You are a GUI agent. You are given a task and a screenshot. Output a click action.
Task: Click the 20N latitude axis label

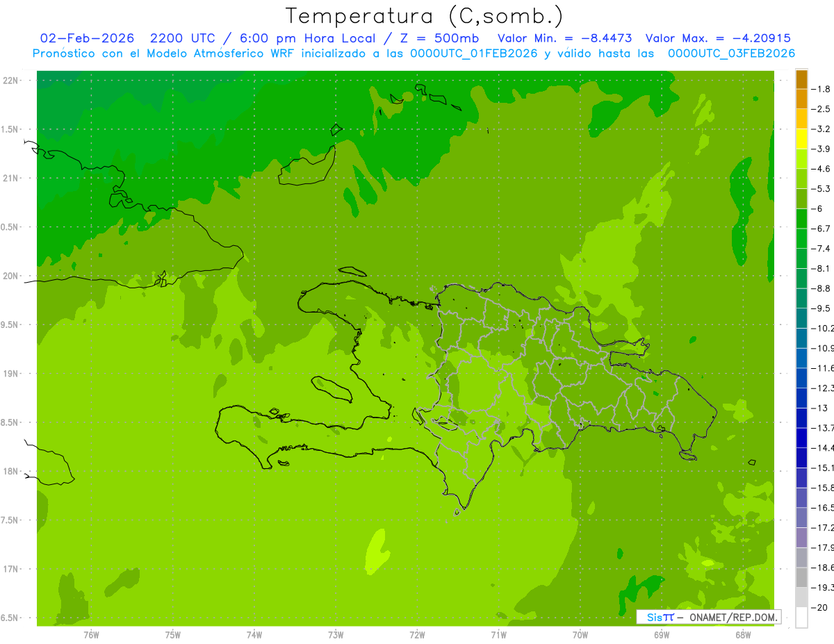[x=10, y=276]
